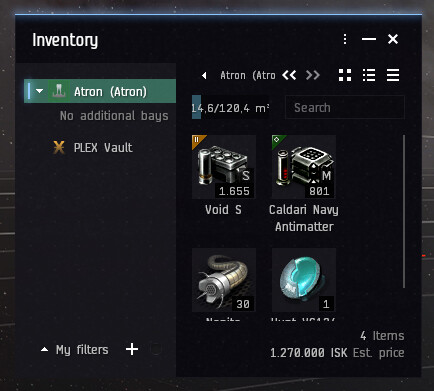This screenshot has width=434, height=391.
Task: Select the Caldari Navy Antimatter stack
Action: pyautogui.click(x=304, y=167)
